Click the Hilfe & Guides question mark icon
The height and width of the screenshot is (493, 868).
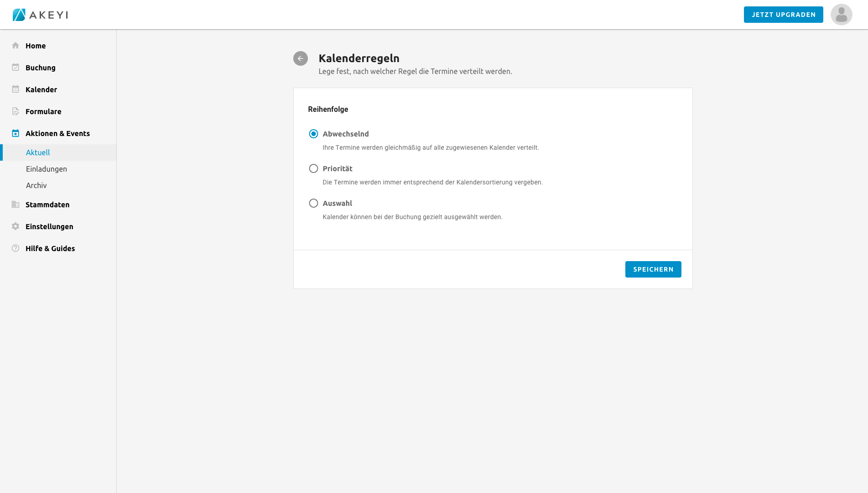[16, 248]
